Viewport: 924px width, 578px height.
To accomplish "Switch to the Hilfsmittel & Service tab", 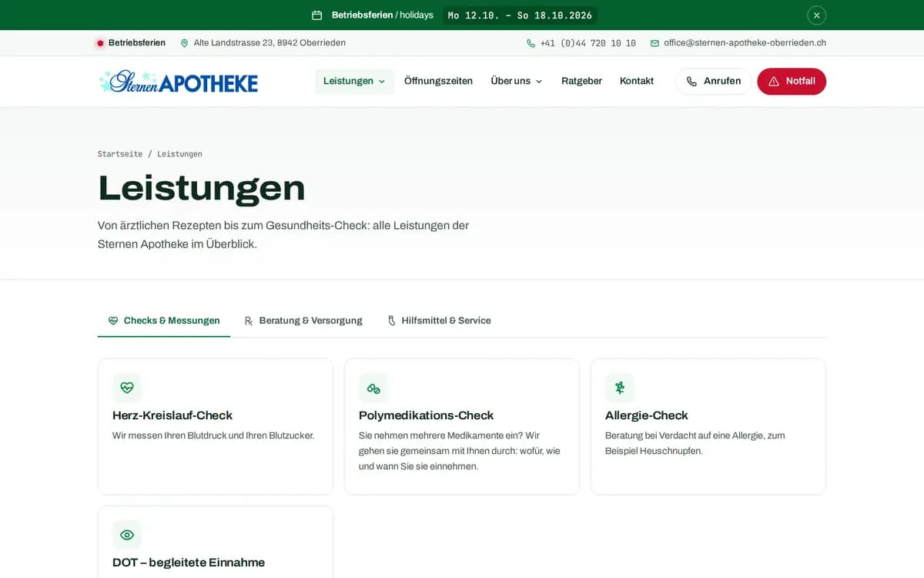I will click(x=439, y=321).
